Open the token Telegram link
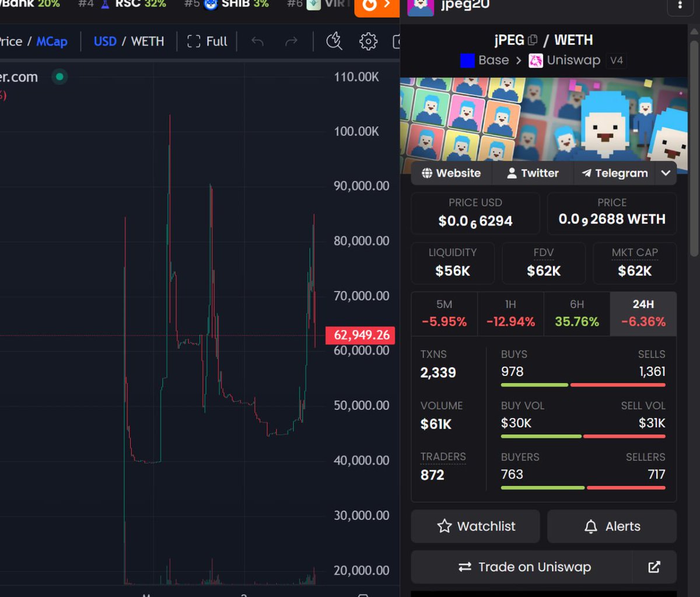 point(615,173)
